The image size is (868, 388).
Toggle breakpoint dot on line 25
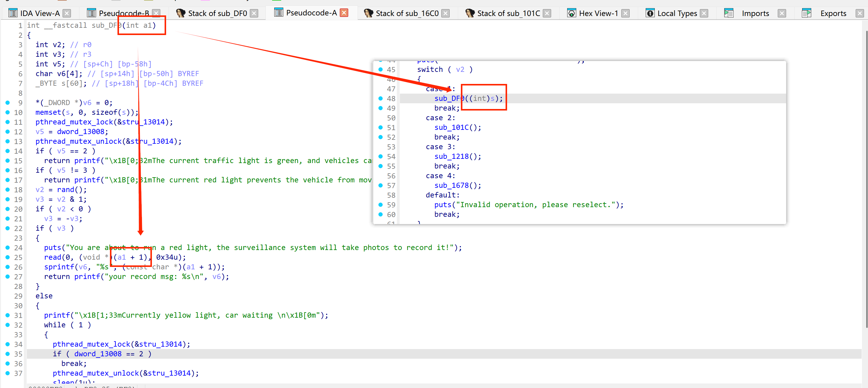8,257
